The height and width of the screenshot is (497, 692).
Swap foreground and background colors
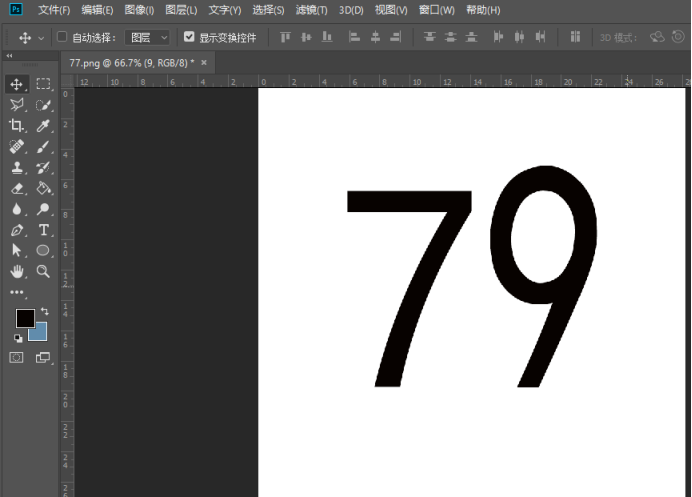click(x=45, y=311)
